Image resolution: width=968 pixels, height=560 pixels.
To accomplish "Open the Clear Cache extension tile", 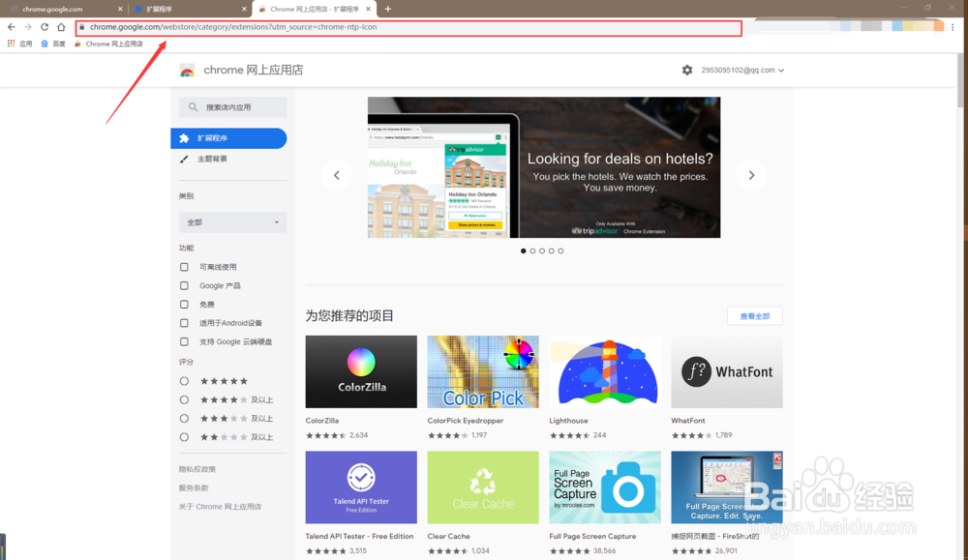I will (x=483, y=487).
